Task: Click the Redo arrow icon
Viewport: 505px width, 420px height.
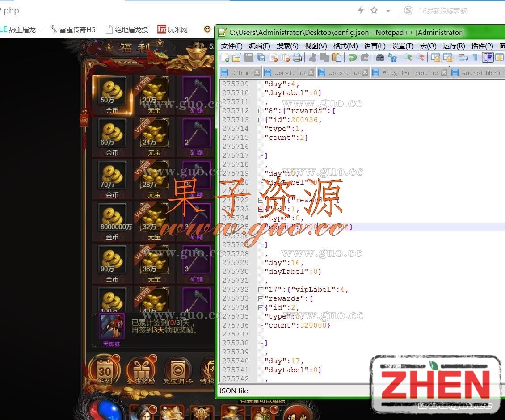Action: coord(365,58)
